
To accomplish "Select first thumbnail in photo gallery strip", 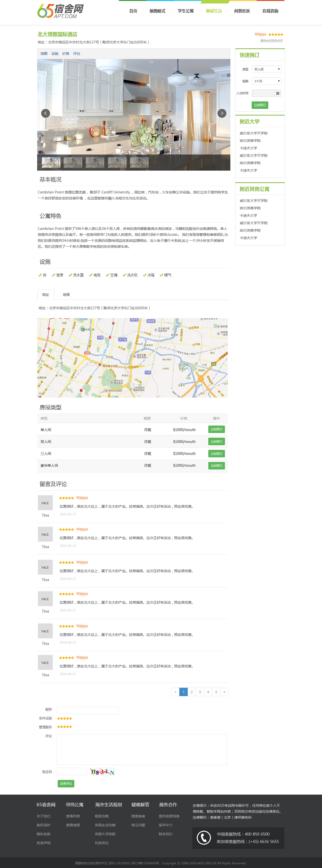I will tap(51, 162).
